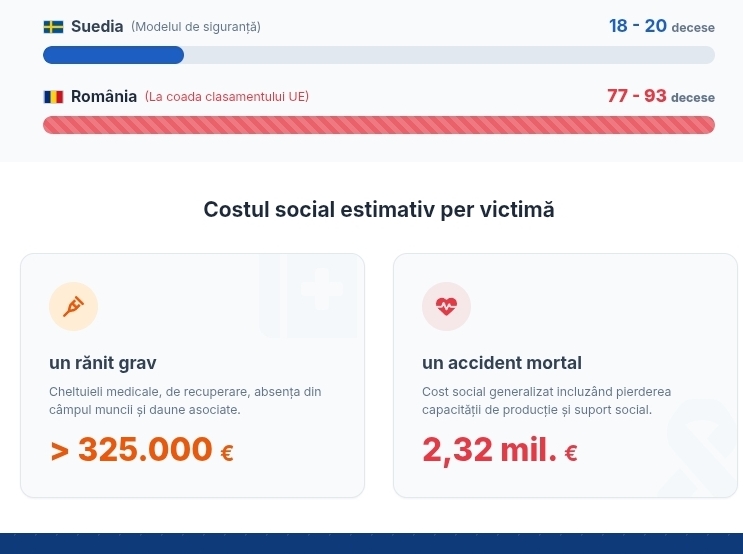The image size is (743, 554).
Task: Click the red heartbeat icon
Action: pos(446,307)
